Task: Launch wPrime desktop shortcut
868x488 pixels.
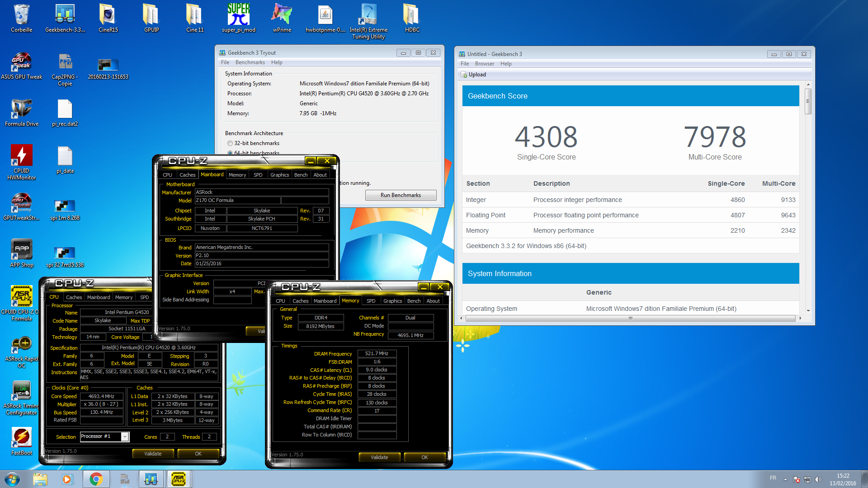Action: [x=282, y=18]
